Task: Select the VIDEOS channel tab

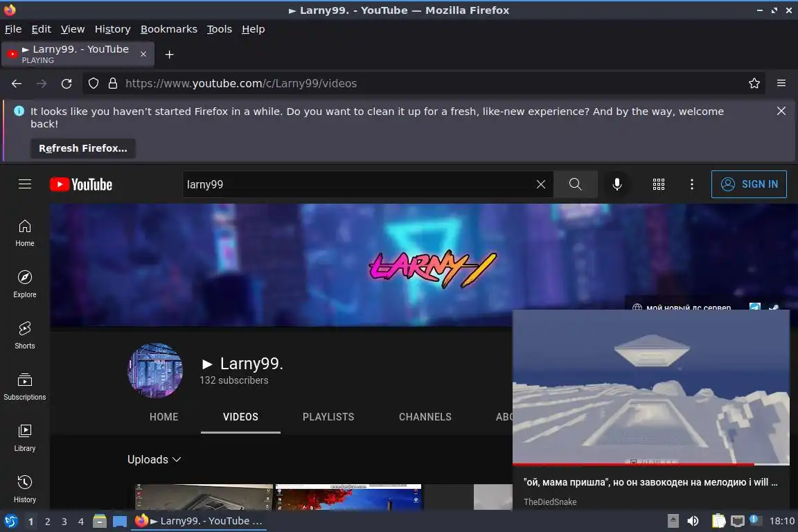Action: point(240,417)
